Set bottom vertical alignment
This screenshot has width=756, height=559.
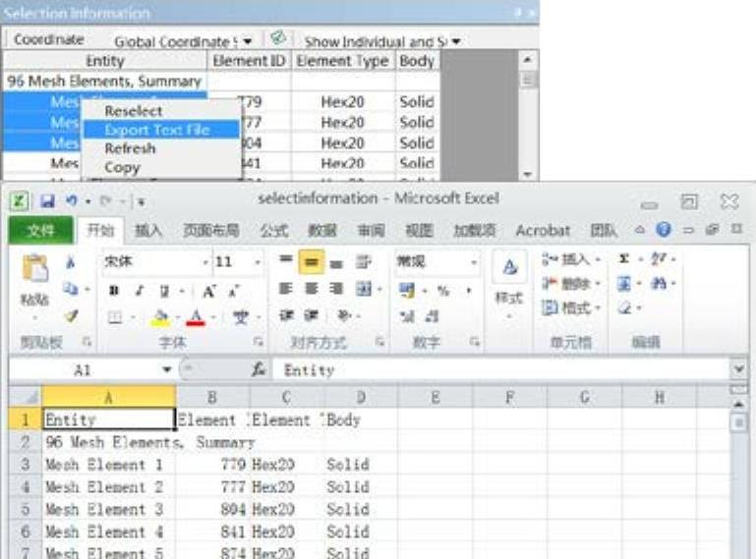coord(336,263)
